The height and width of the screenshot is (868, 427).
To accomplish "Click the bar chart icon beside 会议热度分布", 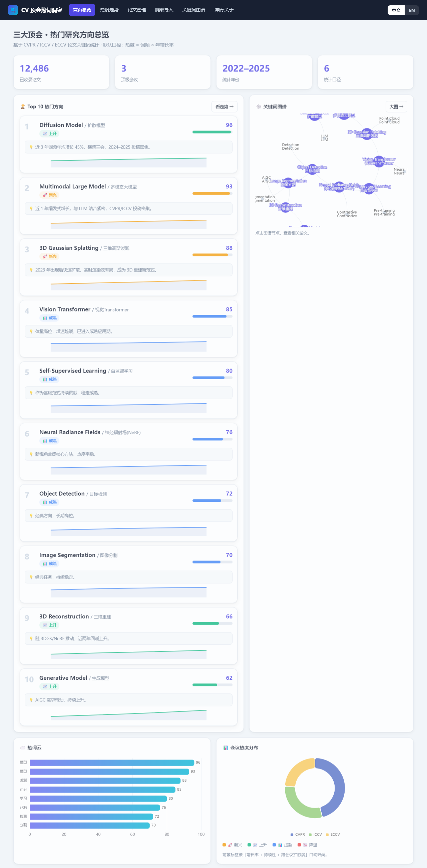I will click(226, 747).
